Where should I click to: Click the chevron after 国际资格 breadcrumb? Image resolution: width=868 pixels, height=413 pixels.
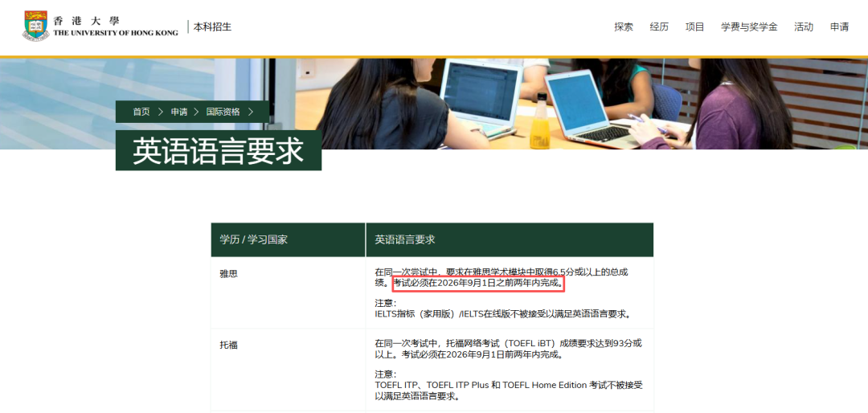(251, 112)
